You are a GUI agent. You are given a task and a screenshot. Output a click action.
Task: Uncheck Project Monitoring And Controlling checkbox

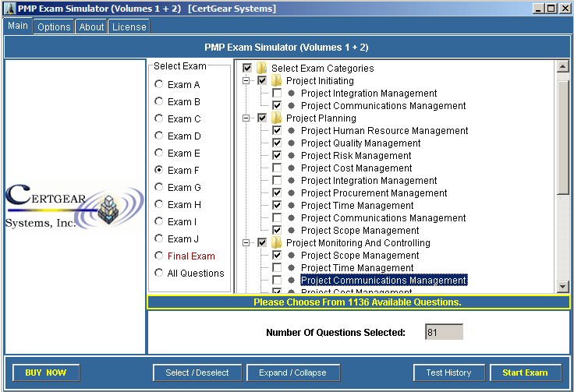262,242
